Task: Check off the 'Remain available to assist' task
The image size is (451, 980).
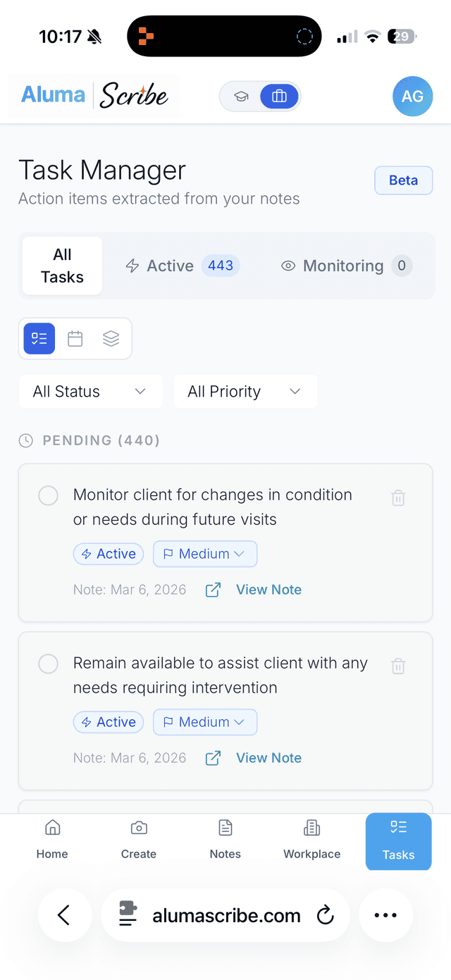Action: click(x=48, y=664)
